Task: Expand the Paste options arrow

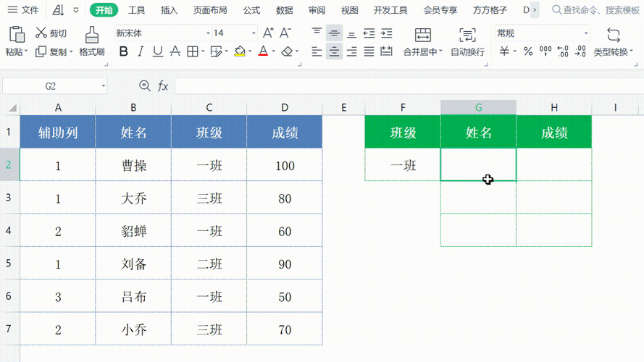Action: (26, 51)
